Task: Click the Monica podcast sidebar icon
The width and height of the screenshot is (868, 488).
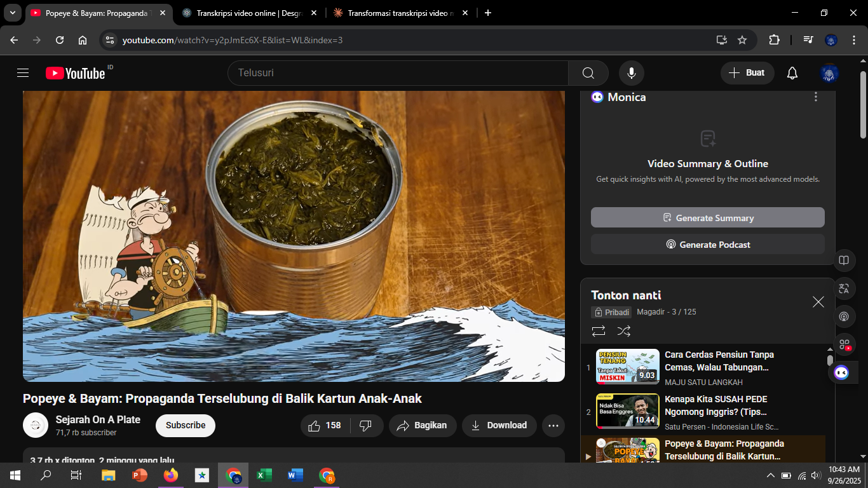Action: 844,316
